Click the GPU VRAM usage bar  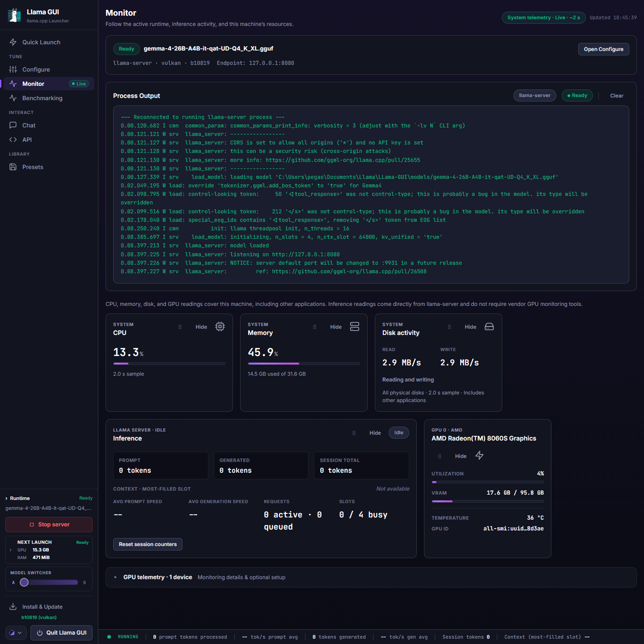487,501
